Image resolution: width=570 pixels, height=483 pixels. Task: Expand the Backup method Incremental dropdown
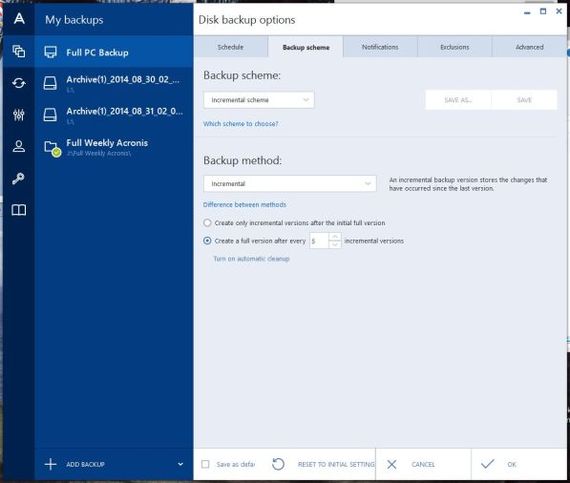coord(289,184)
